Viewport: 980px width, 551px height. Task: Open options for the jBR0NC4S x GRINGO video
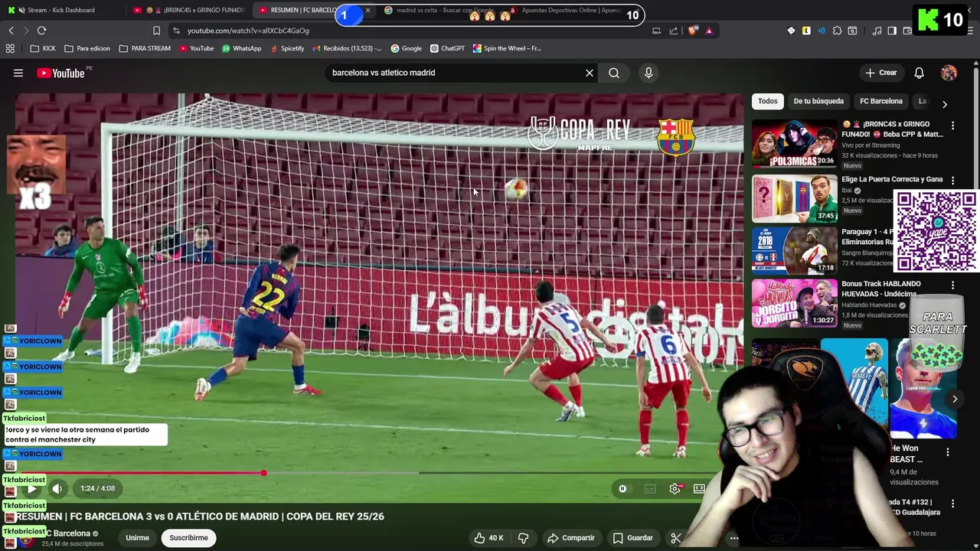952,126
